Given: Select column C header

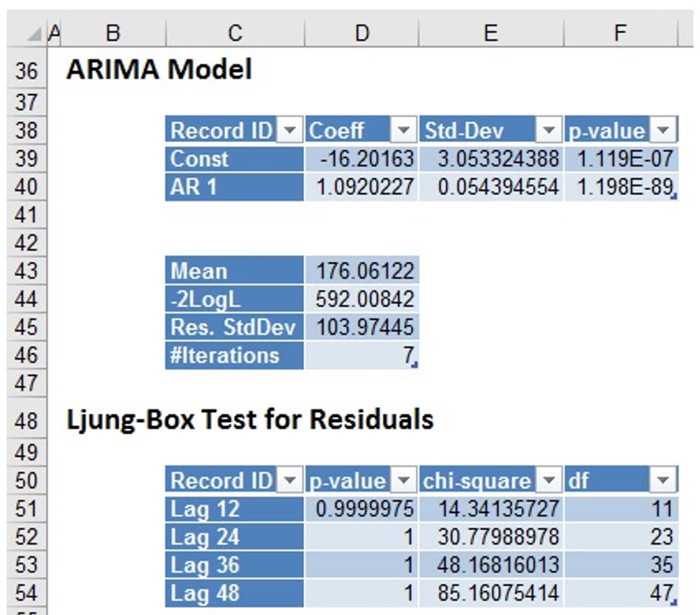Looking at the screenshot, I should coord(235,32).
